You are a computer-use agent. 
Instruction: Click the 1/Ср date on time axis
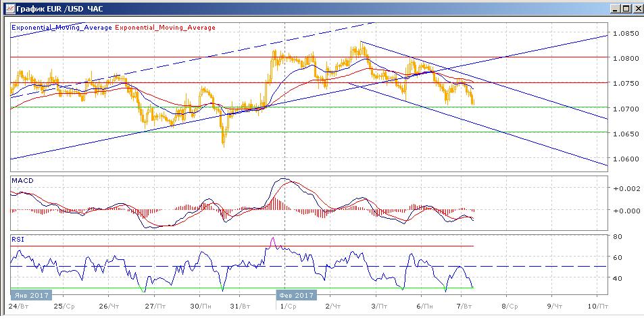click(x=286, y=306)
